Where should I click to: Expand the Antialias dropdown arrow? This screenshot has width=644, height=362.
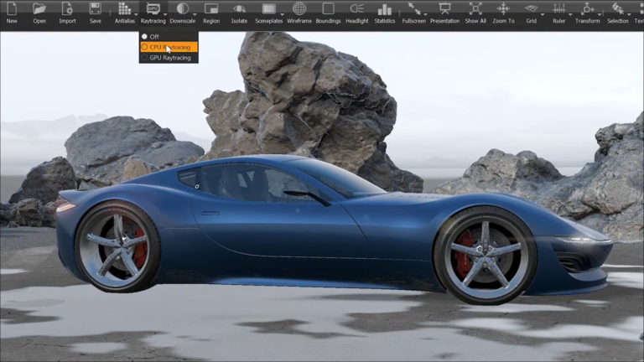(x=136, y=15)
